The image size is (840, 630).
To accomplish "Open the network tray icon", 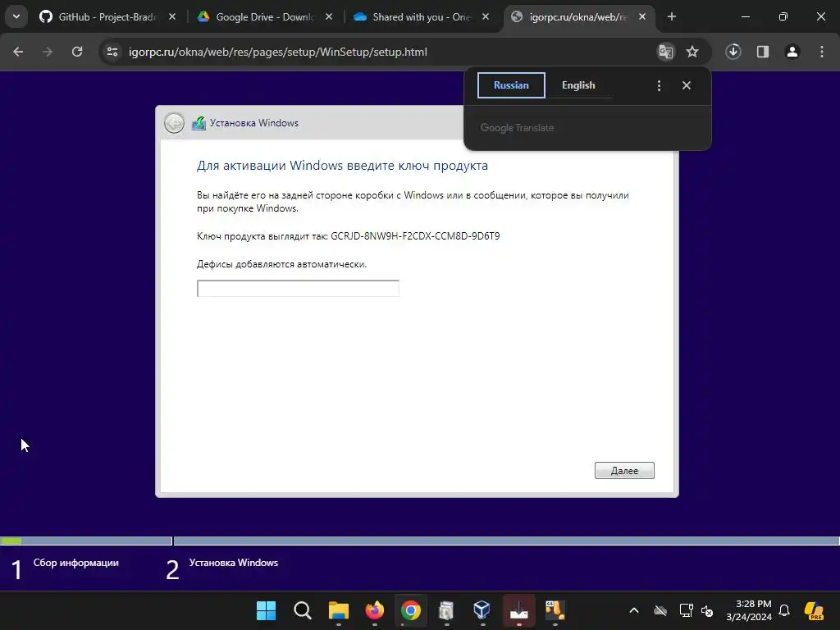I will (686, 610).
